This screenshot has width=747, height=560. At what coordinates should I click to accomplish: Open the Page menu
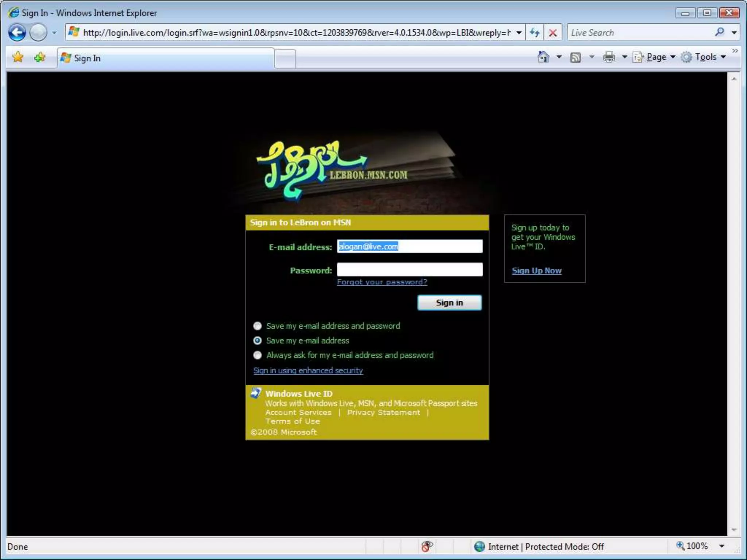(654, 57)
